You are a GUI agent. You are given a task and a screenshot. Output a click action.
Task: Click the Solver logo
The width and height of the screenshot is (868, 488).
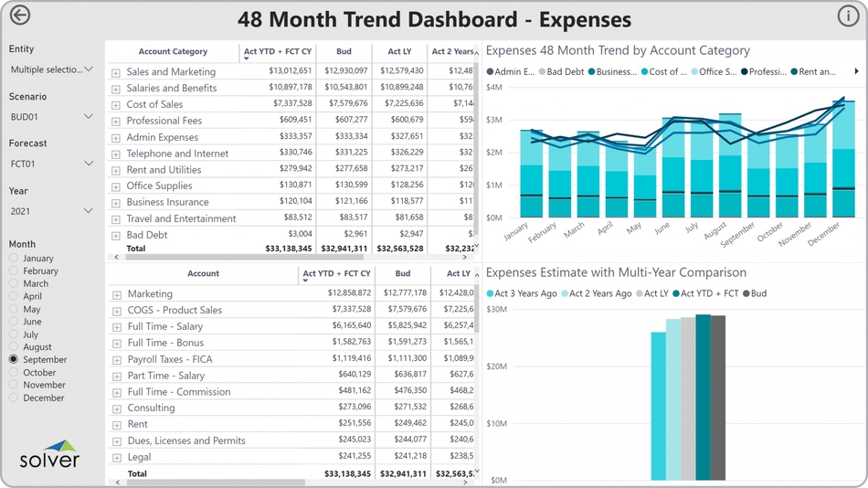[49, 454]
